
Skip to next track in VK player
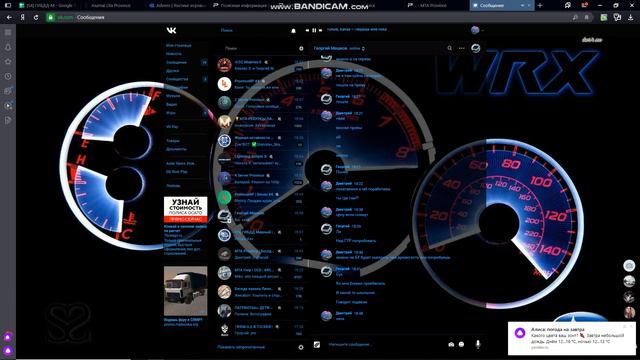point(320,30)
